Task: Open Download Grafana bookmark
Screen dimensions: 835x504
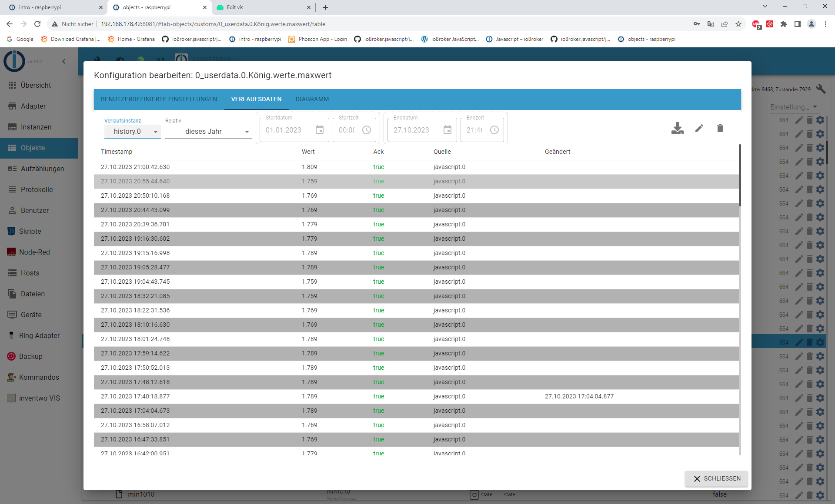Action: [x=70, y=39]
